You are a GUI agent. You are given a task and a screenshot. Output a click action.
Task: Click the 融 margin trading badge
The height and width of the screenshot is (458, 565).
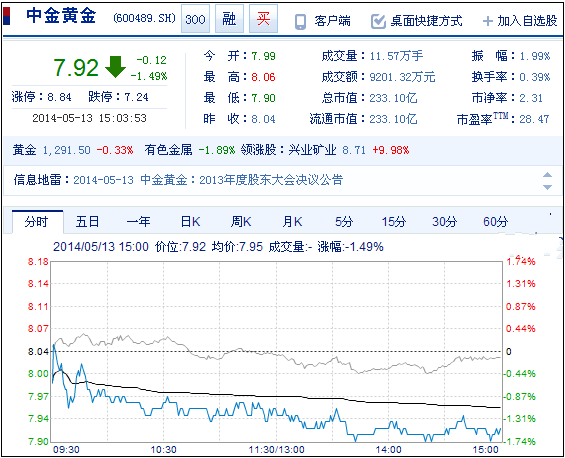pos(229,19)
